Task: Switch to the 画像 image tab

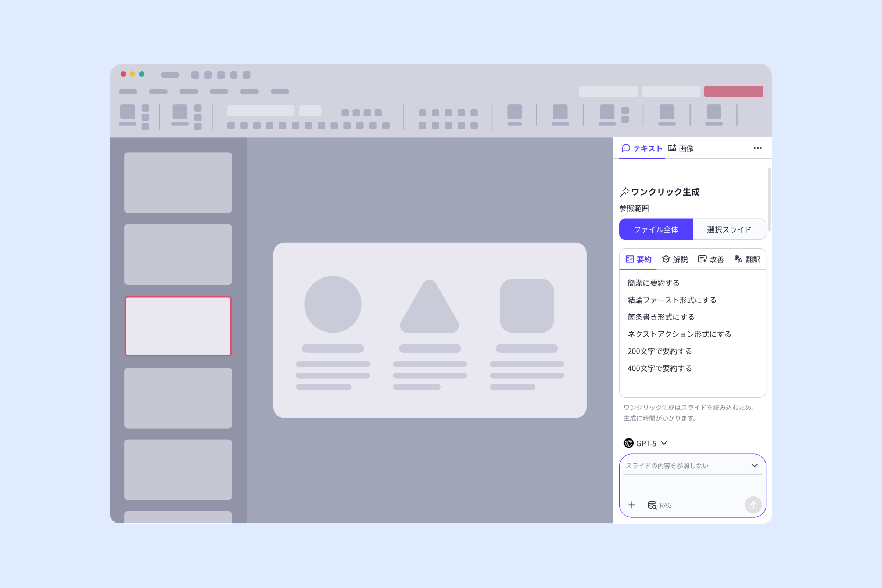Action: (681, 148)
